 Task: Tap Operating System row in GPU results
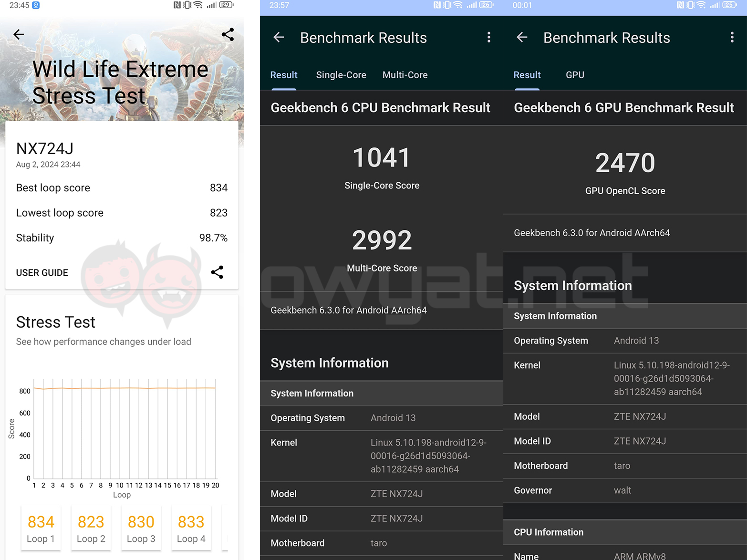[x=625, y=341]
